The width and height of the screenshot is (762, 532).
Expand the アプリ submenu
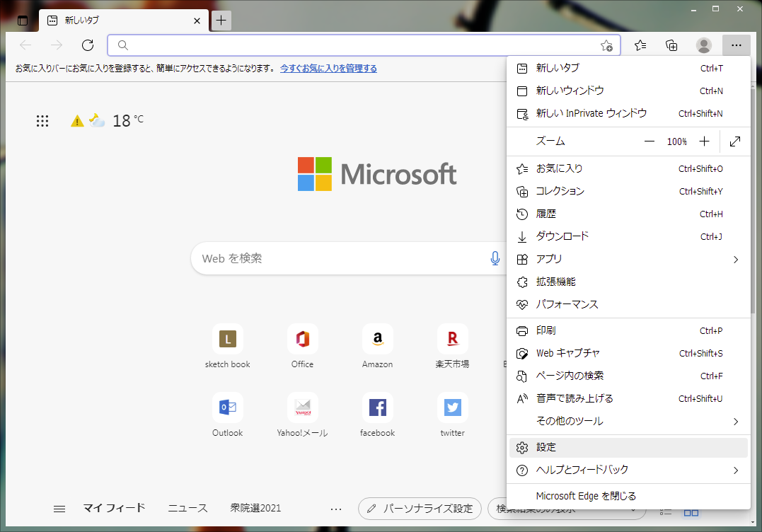(x=628, y=260)
